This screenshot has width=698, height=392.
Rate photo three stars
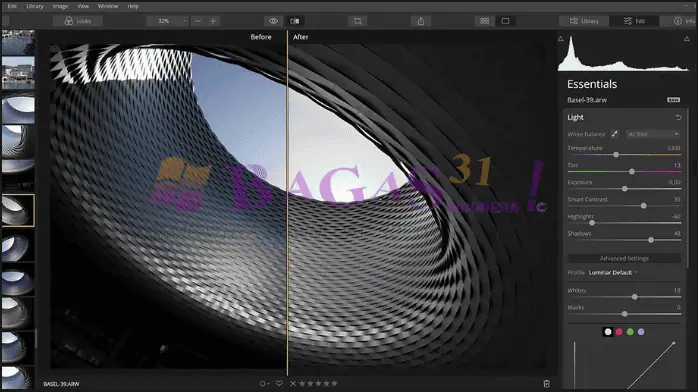click(x=318, y=383)
